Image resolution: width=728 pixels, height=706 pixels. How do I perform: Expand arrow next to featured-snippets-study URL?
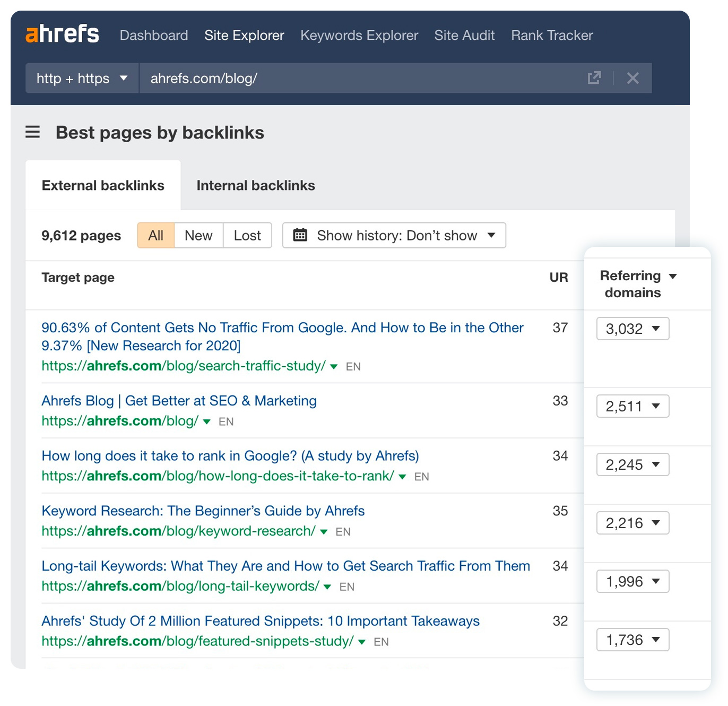[362, 642]
